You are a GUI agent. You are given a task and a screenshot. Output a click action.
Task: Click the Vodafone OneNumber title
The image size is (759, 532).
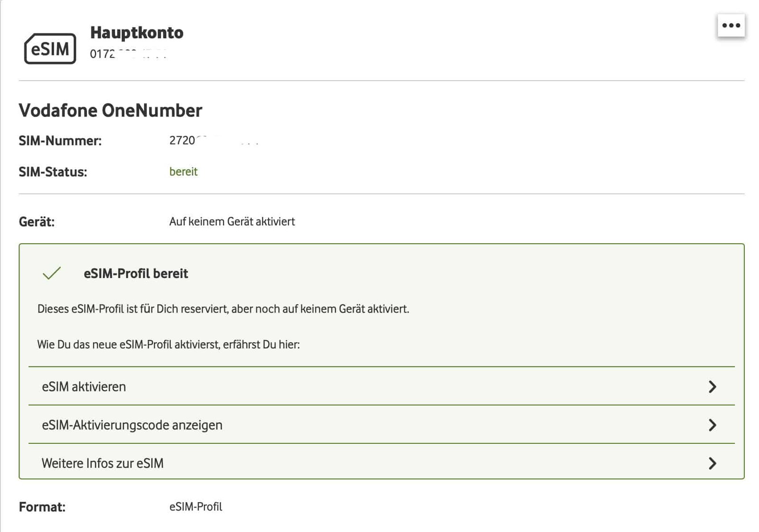click(x=111, y=110)
